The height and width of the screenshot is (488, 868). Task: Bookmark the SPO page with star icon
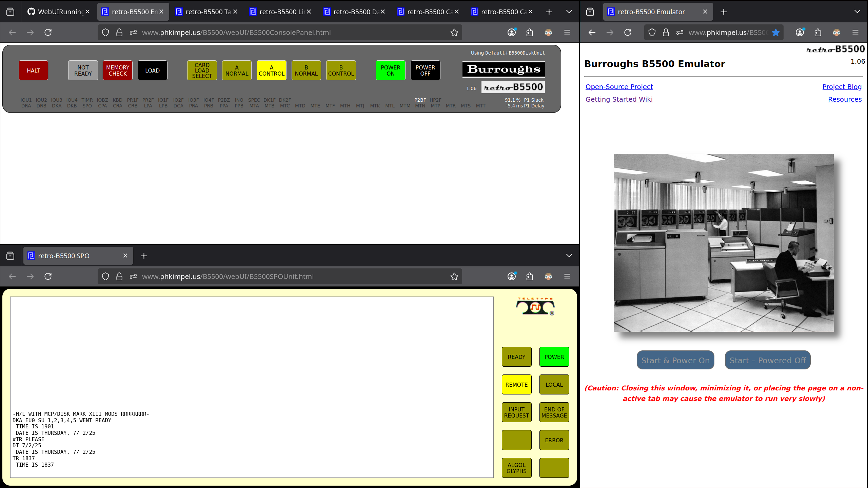pos(454,277)
